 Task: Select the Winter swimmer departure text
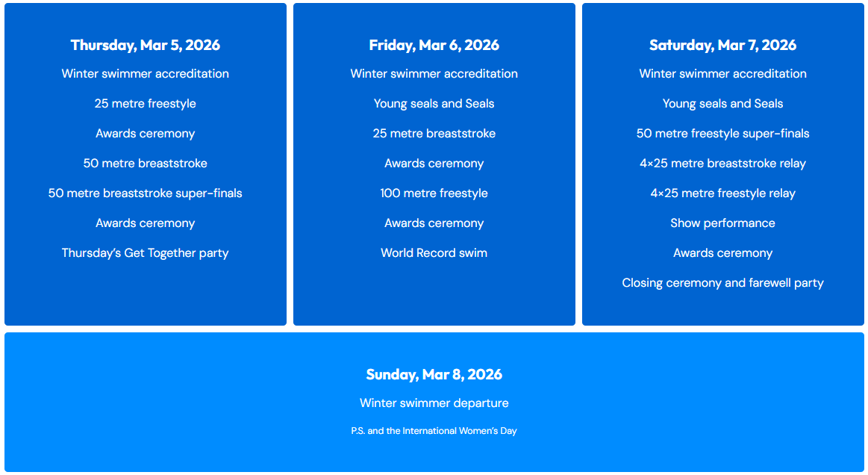tap(434, 403)
